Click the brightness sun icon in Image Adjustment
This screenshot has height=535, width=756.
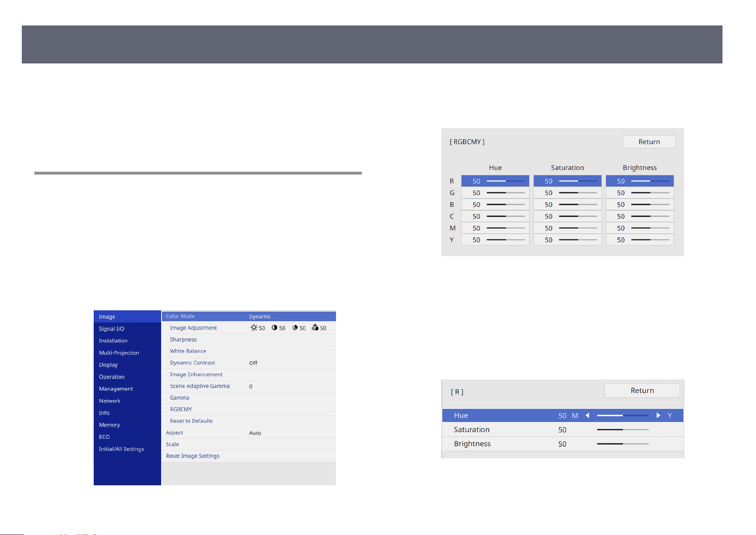pos(254,328)
